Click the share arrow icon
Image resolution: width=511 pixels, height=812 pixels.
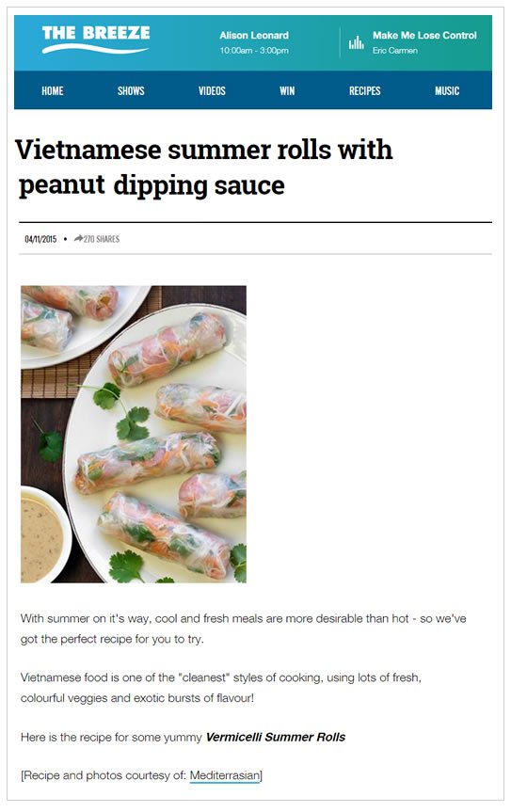[78, 239]
